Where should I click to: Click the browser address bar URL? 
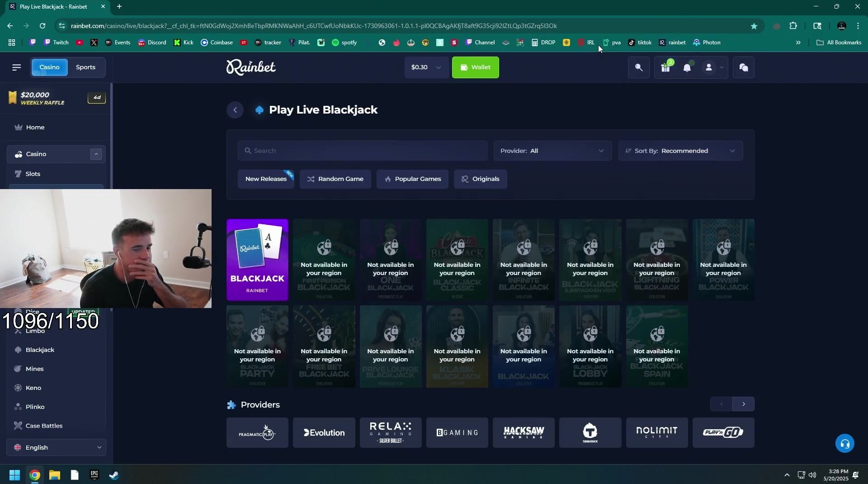(x=314, y=26)
